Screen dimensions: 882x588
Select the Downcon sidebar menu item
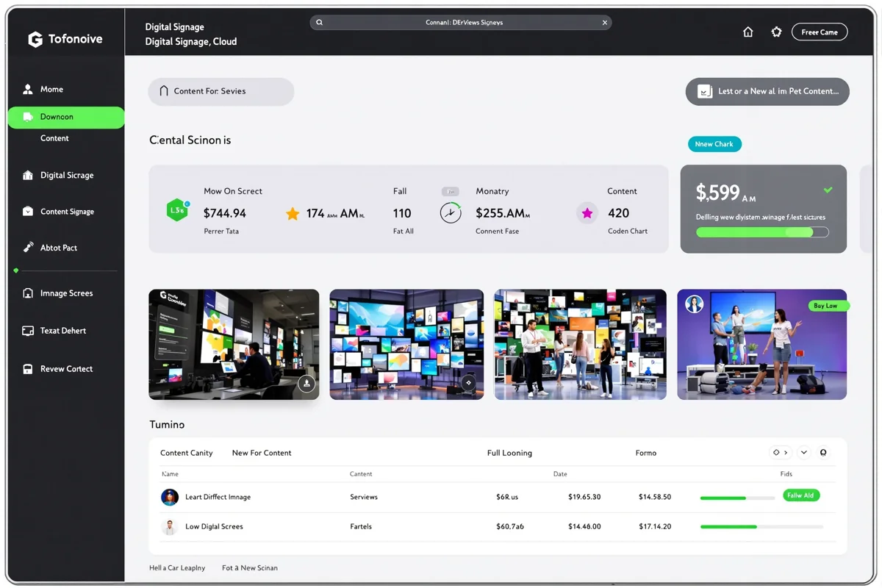[x=66, y=117]
